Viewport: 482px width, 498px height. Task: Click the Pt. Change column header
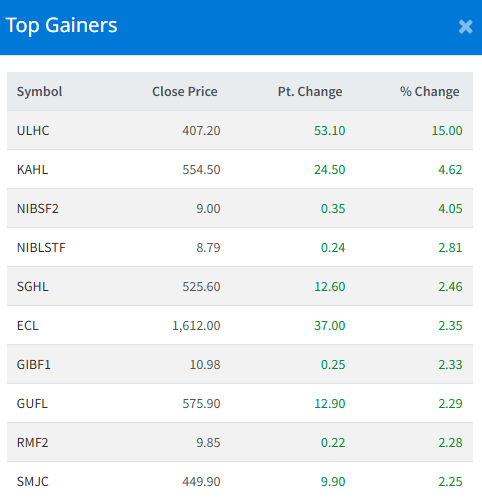point(310,91)
